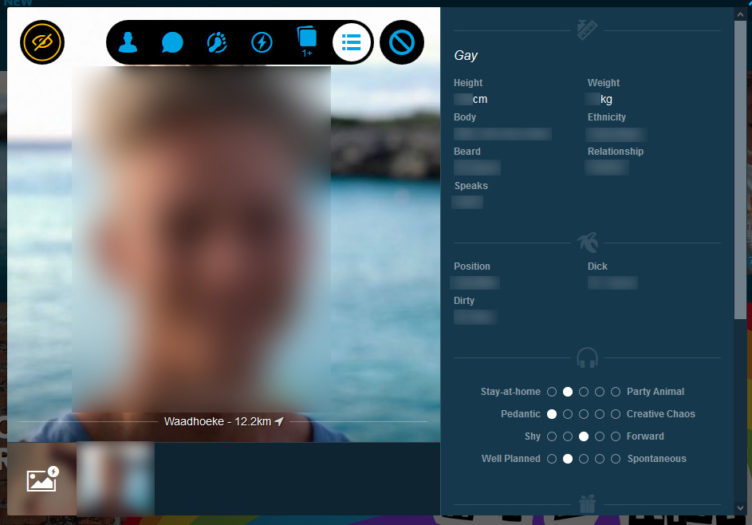This screenshot has width=752, height=525.
Task: Click the Spontaneous label
Action: coord(657,459)
